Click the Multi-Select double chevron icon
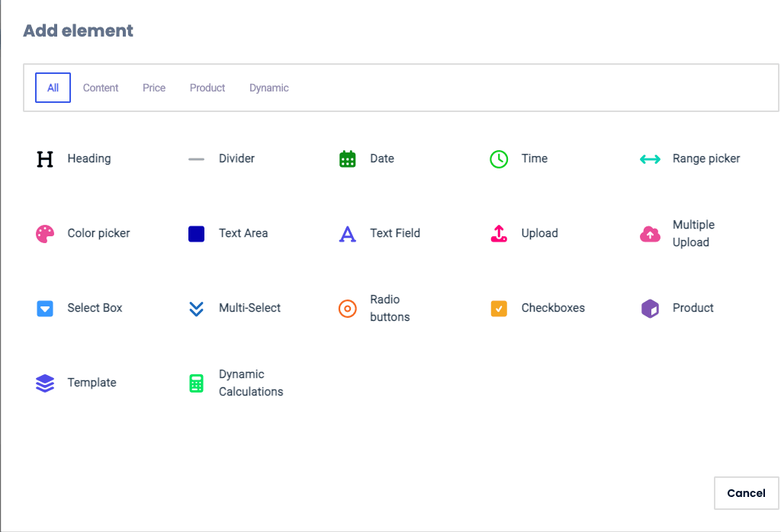Viewport: 781px width, 532px height. coord(196,309)
